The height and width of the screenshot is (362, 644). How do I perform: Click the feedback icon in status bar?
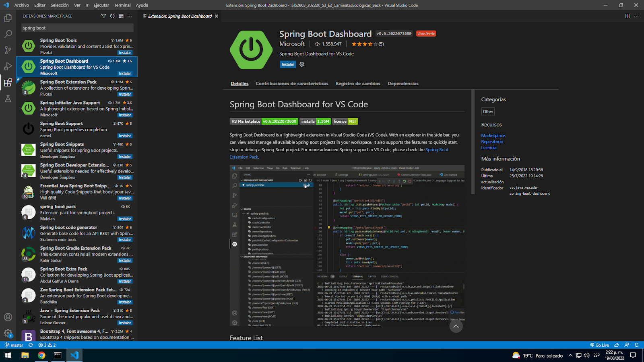tap(626, 345)
